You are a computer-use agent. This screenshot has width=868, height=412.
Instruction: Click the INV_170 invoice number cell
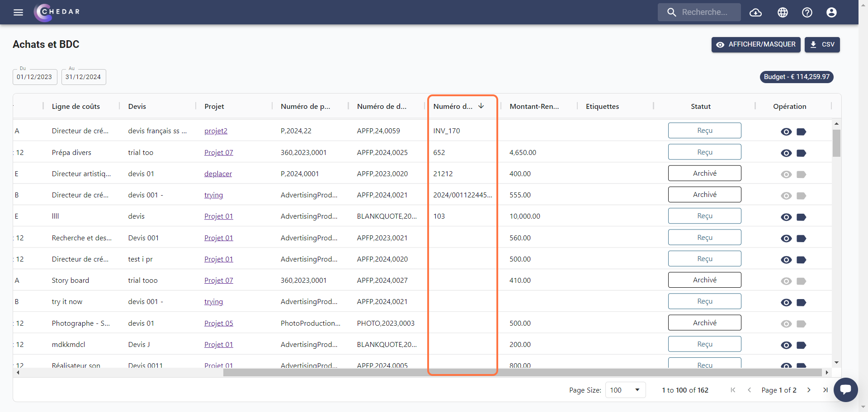point(462,131)
